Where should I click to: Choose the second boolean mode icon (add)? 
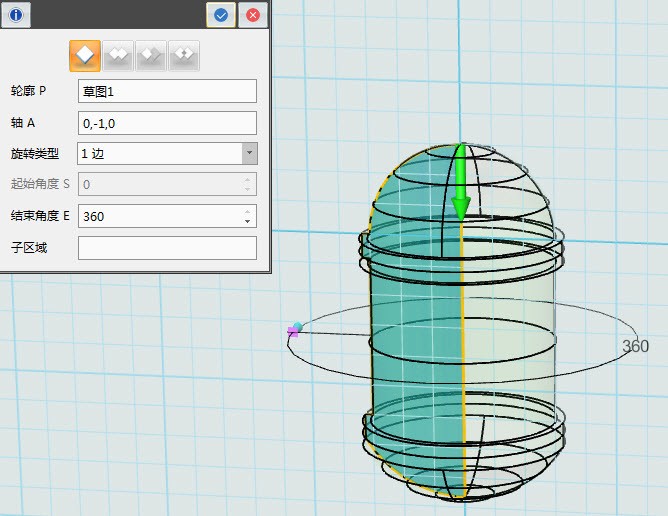pos(118,56)
